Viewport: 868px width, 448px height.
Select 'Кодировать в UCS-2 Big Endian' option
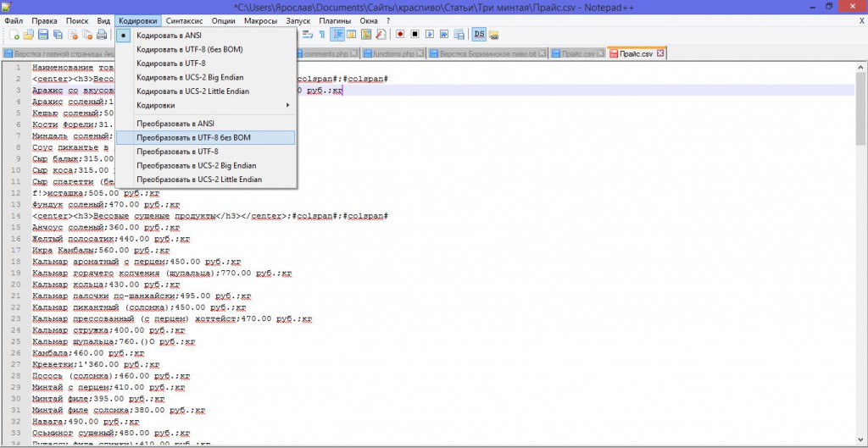point(192,77)
